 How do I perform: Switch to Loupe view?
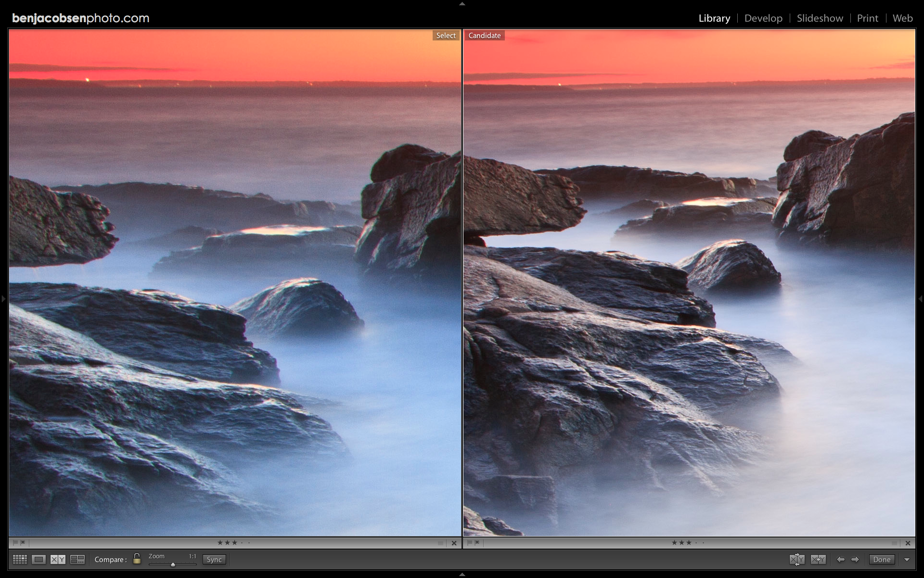[39, 559]
